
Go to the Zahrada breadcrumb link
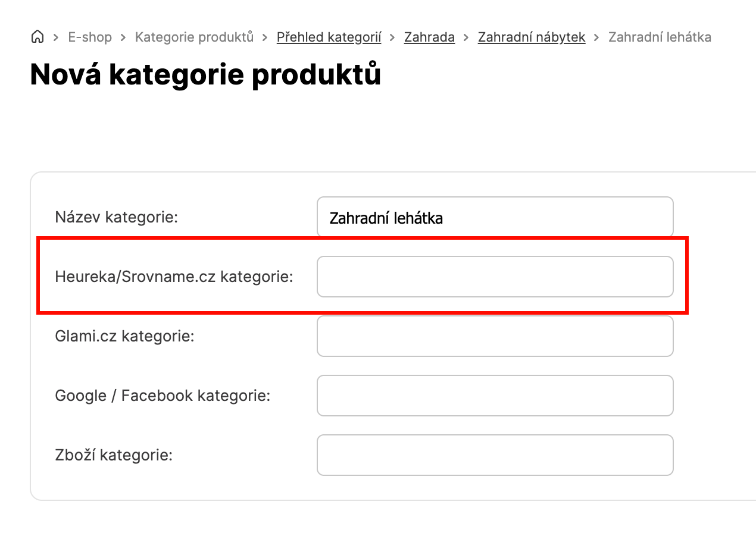point(429,37)
